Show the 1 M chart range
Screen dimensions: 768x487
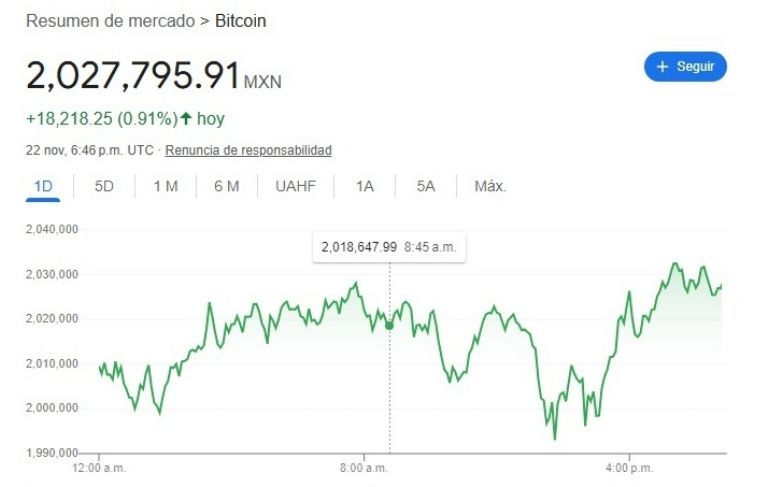pyautogui.click(x=165, y=186)
